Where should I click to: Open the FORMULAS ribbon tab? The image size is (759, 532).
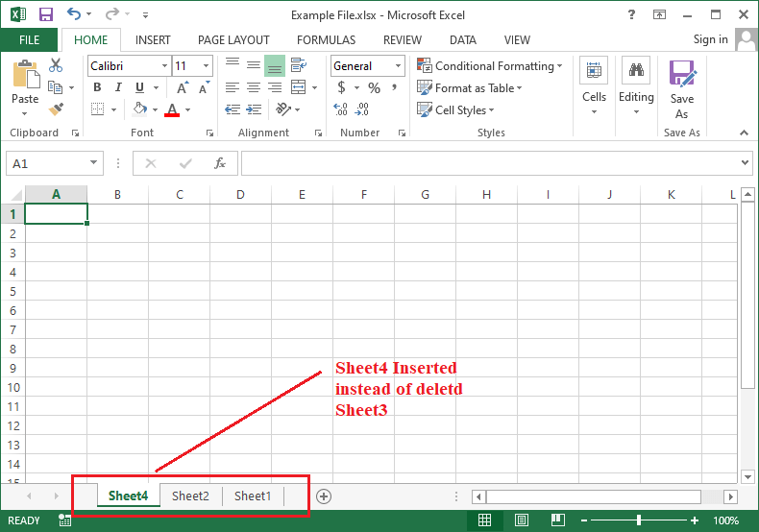click(326, 40)
